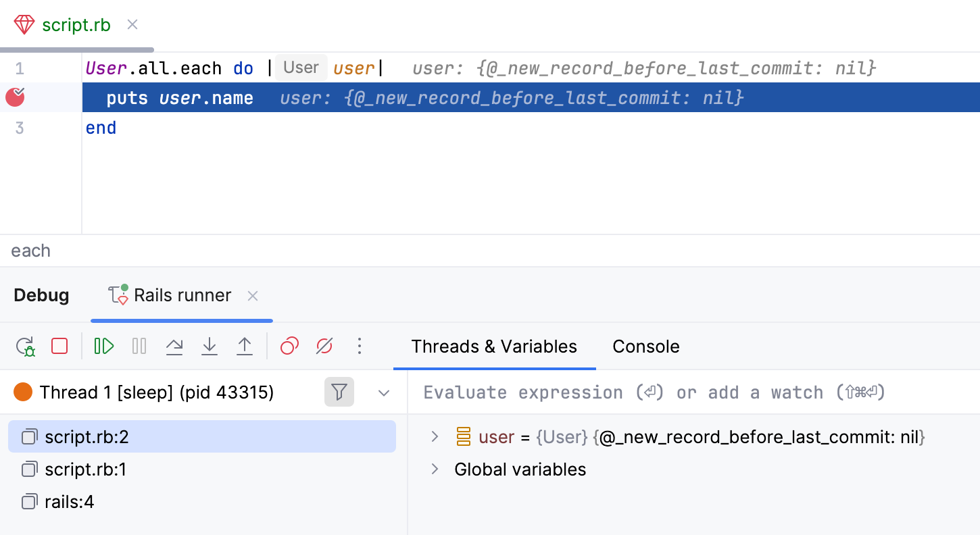This screenshot has height=535, width=980.
Task: Switch to the Console tab
Action: point(645,346)
